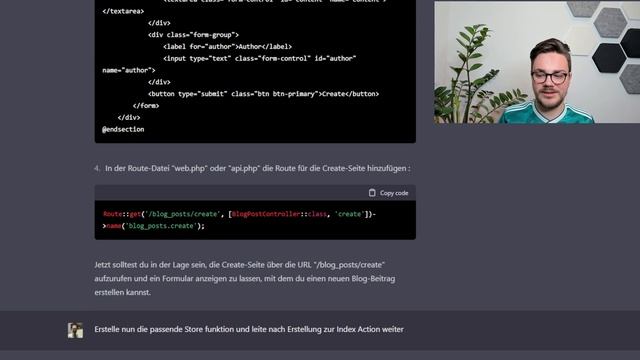Click the webcam video overlay
Screen dimensions: 640x360
click(x=537, y=62)
